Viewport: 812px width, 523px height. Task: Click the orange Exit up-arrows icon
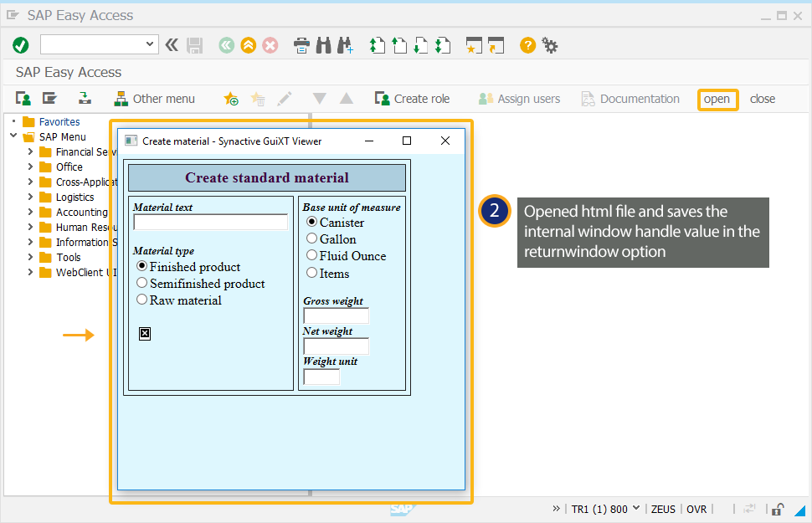pos(249,45)
